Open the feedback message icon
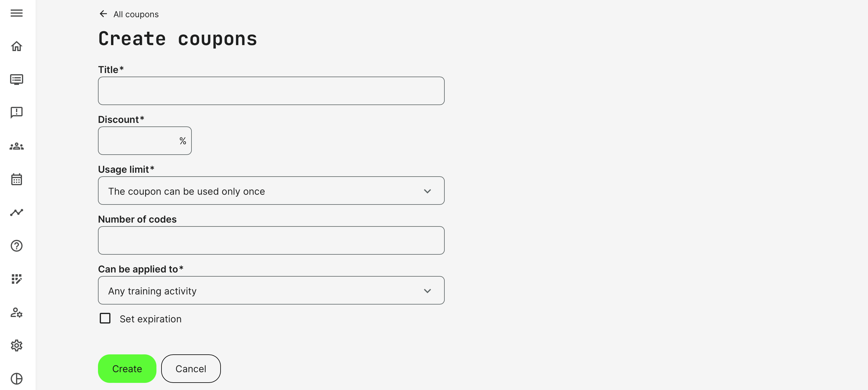This screenshot has width=868, height=390. (x=17, y=112)
